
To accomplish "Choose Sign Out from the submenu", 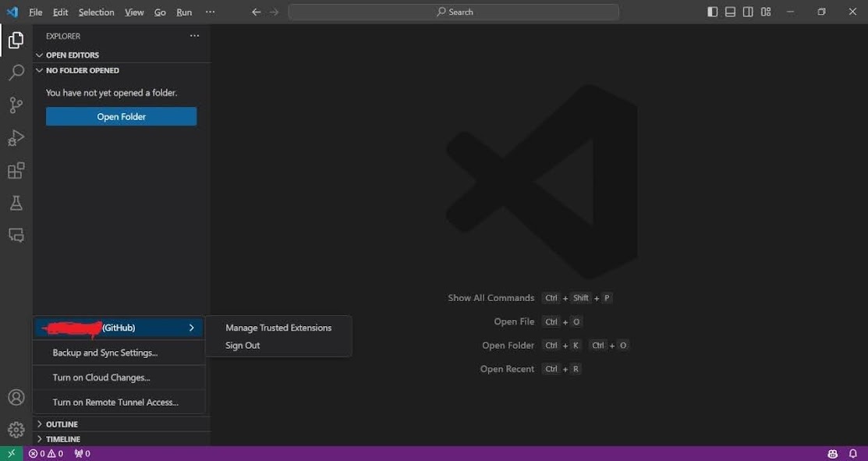I will click(278, 346).
